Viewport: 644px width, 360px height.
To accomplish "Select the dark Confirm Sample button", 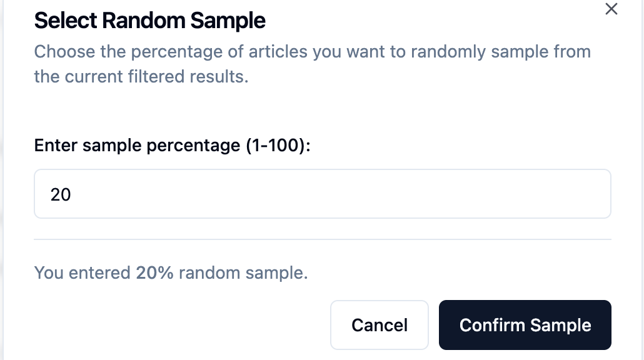I will point(525,325).
